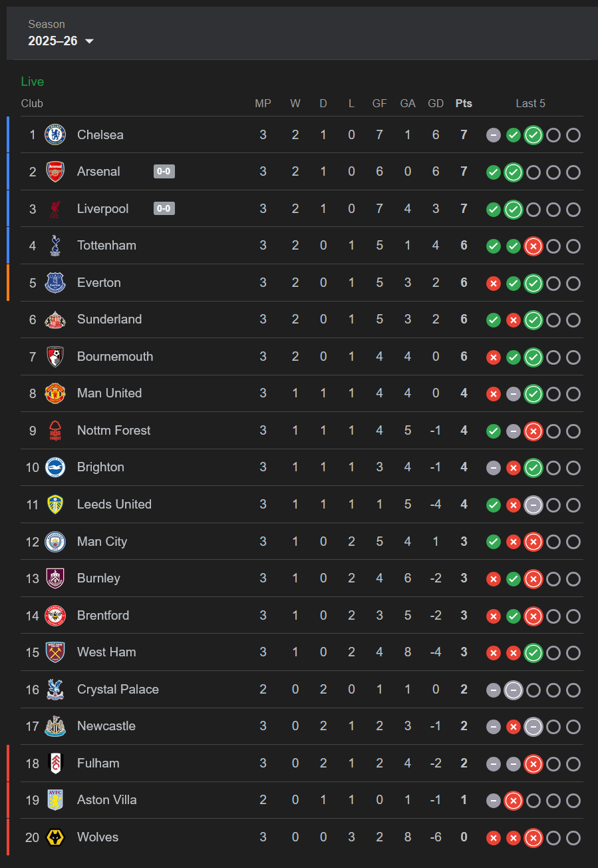Click Leeds United's latest draw result icon

point(533,505)
